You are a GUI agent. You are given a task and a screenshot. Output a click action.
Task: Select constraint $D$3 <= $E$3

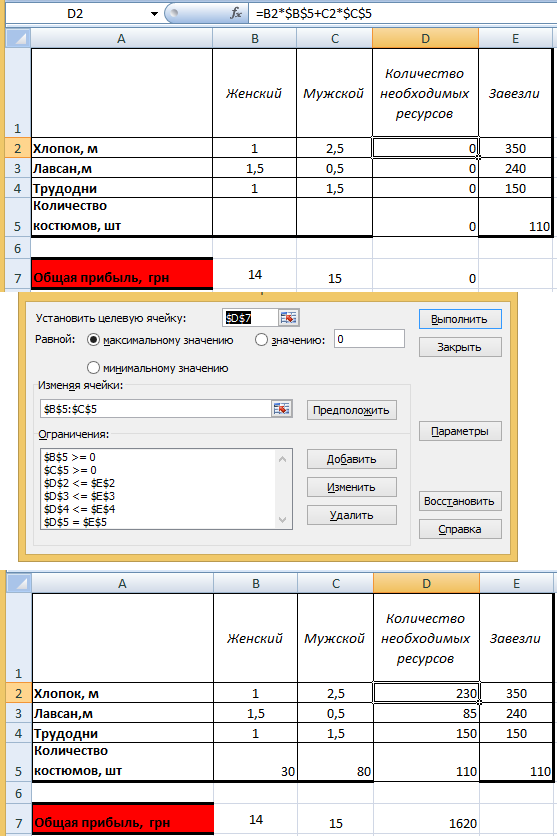[x=79, y=496]
